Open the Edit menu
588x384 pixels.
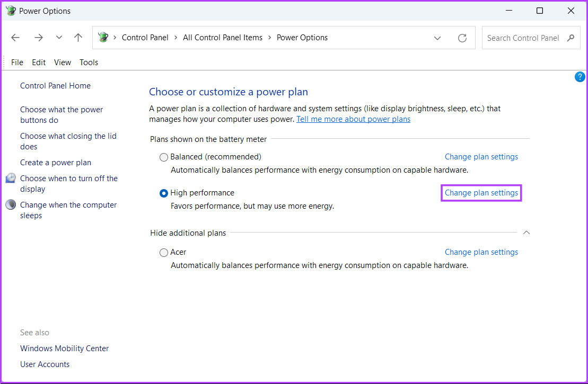pos(39,62)
